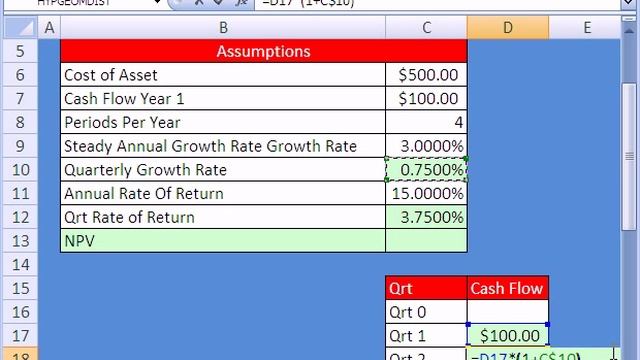Click the red Assumptions header cell
The width and height of the screenshot is (640, 360).
[x=264, y=51]
